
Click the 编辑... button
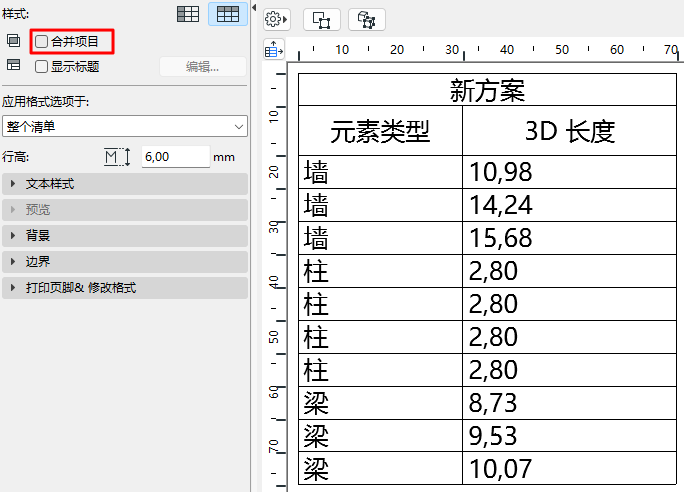pos(203,67)
